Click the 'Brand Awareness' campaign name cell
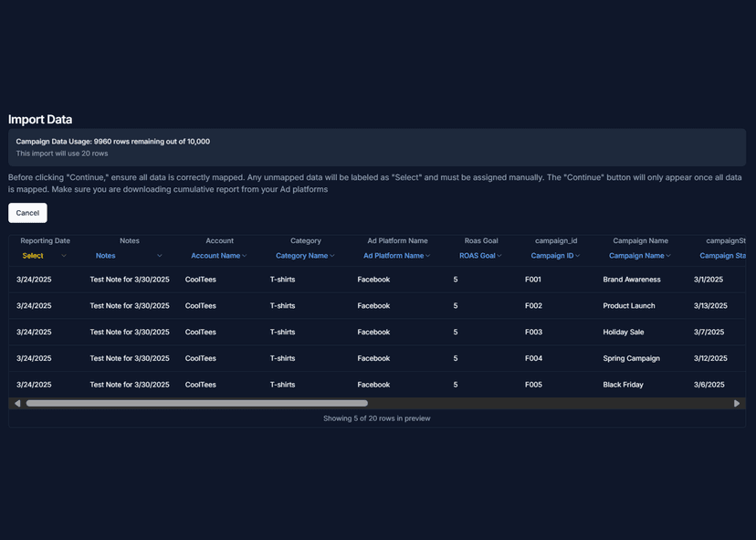The image size is (756, 540). click(632, 280)
